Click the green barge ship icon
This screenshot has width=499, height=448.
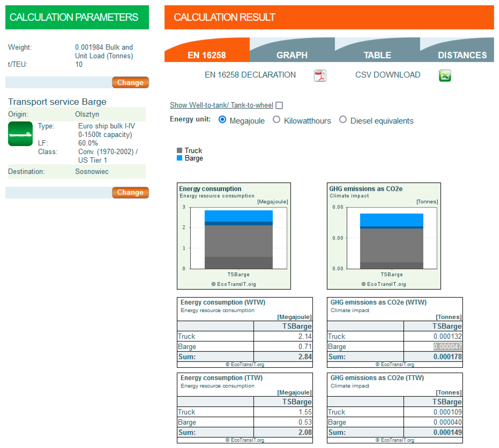tap(20, 134)
